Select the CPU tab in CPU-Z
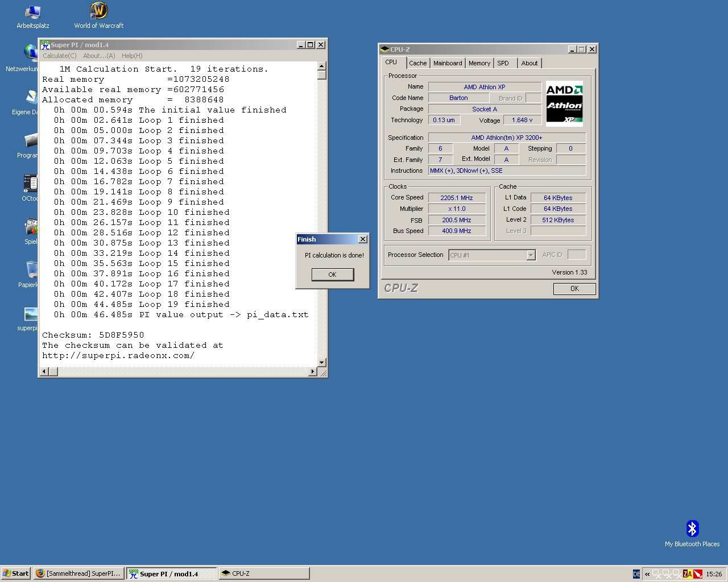 coord(391,62)
